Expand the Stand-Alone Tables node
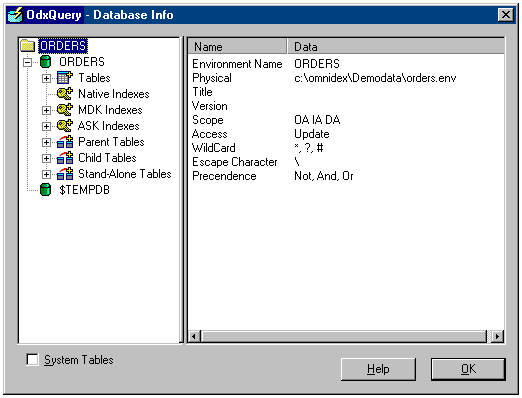 (x=46, y=174)
